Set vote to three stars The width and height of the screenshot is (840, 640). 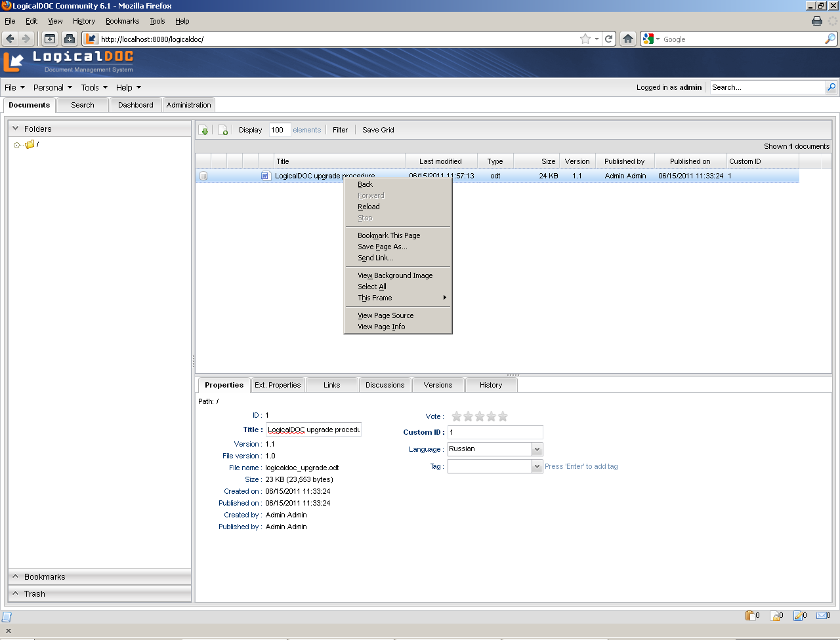point(480,416)
